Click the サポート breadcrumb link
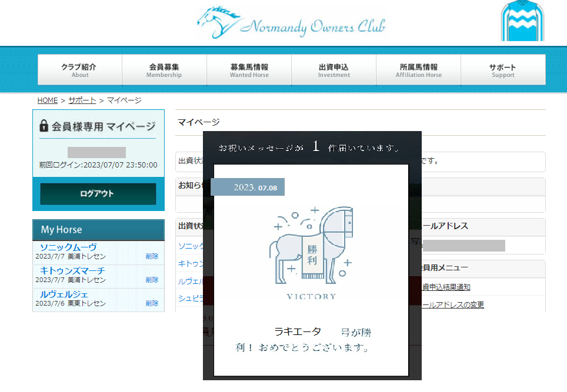The width and height of the screenshot is (567, 392). pyautogui.click(x=82, y=100)
